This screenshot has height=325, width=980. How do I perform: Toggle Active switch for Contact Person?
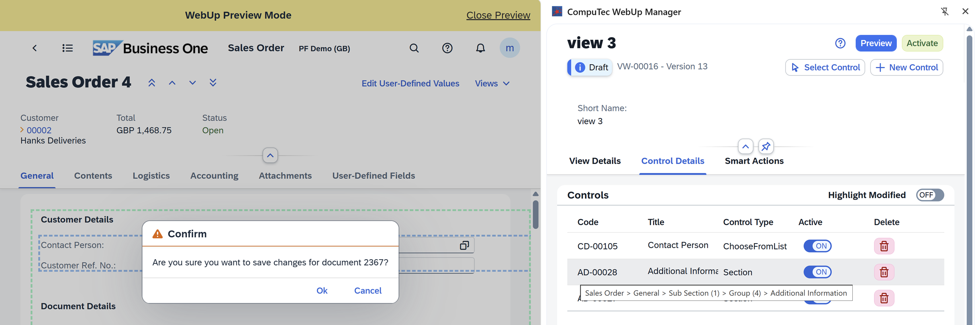pyautogui.click(x=817, y=246)
